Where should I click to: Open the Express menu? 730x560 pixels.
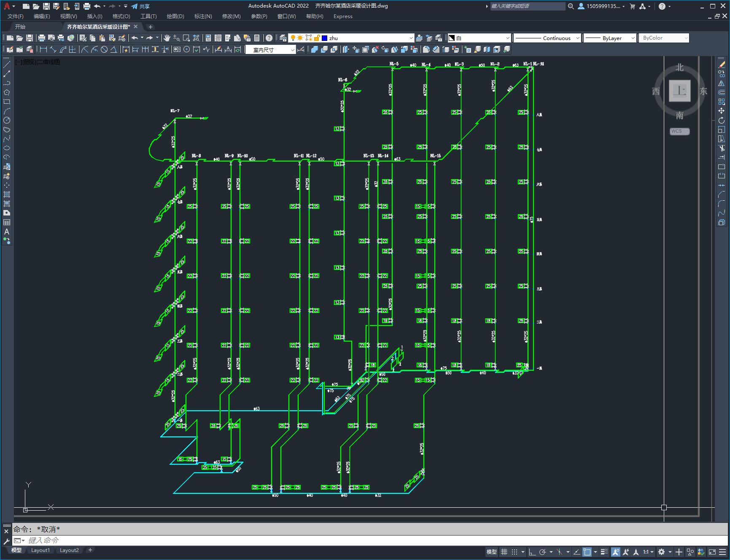(x=343, y=16)
